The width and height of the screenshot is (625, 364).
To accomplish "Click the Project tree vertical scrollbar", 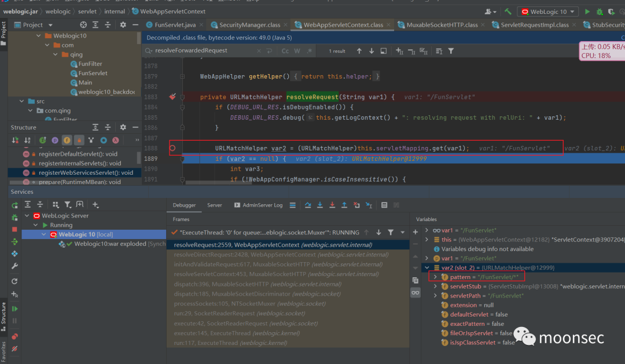I will pos(139,38).
